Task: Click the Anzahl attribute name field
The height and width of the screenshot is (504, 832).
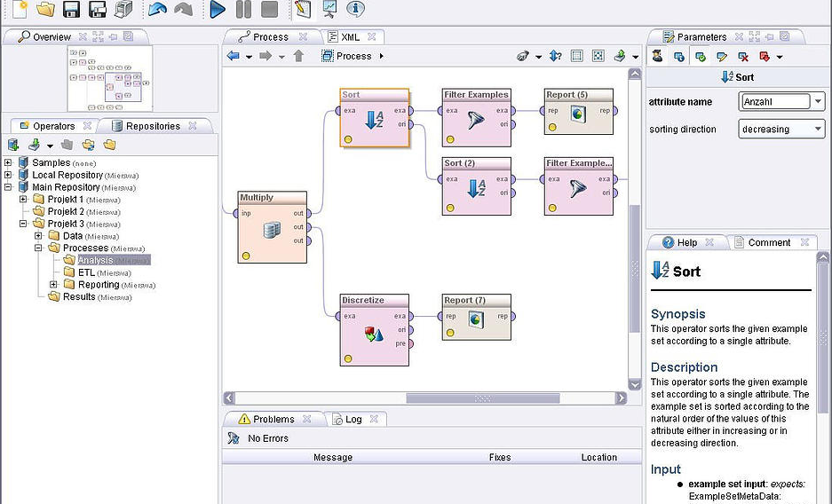Action: pos(775,101)
